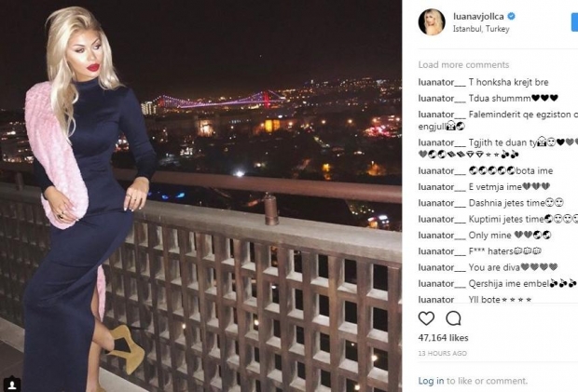Click the verified badge beside luanavjollca
The image size is (578, 392).
[511, 16]
